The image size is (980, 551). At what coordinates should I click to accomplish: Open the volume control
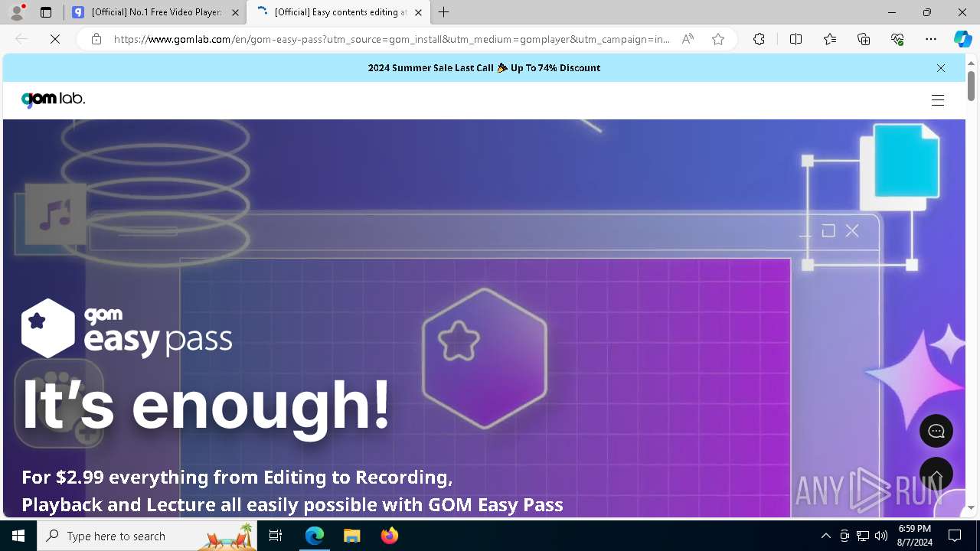pyautogui.click(x=881, y=536)
